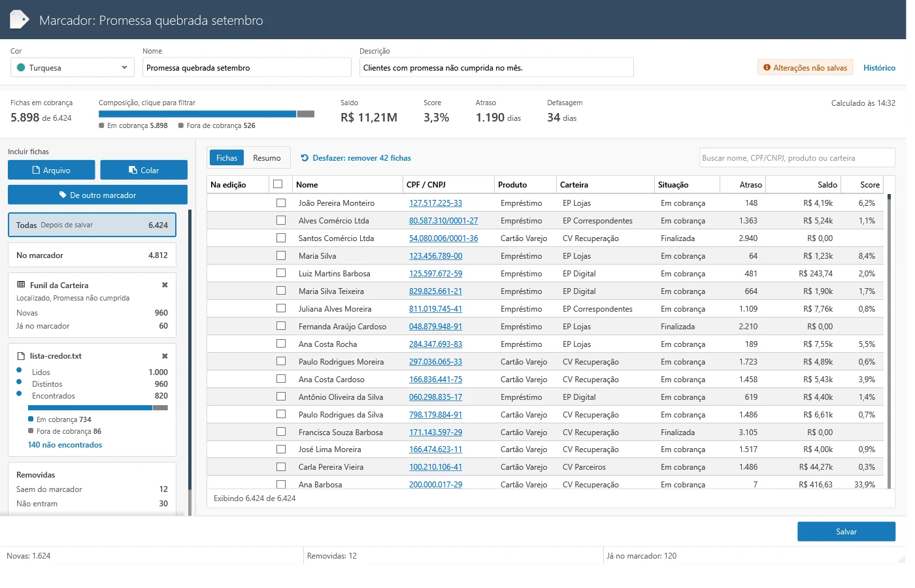
Task: Click the marker tag icon in header
Action: 20,20
